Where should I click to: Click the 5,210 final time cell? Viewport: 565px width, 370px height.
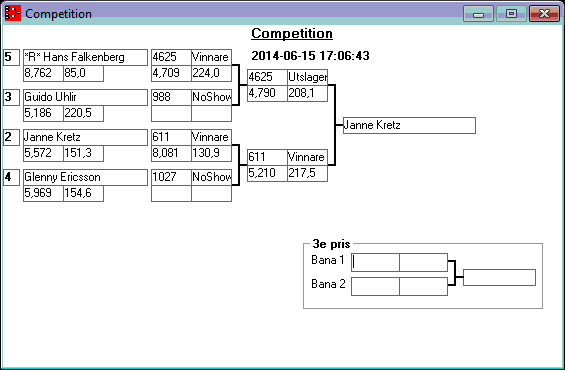(x=267, y=173)
